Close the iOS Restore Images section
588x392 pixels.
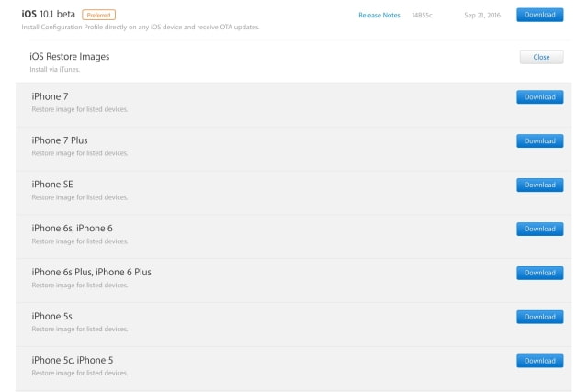[541, 57]
